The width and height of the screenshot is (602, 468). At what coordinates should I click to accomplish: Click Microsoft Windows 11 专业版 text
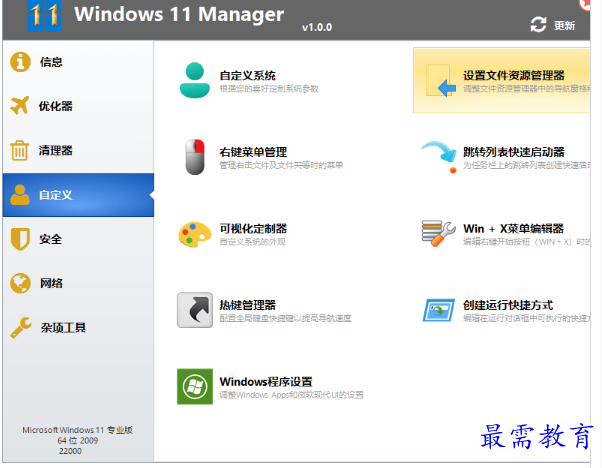coord(78,430)
